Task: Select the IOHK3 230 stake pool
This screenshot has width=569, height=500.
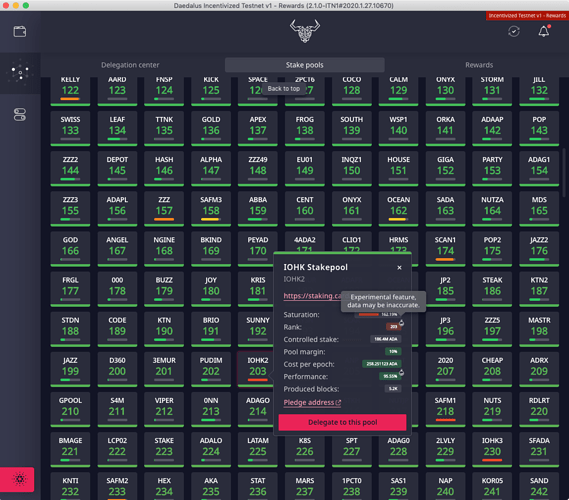Action: [x=492, y=450]
